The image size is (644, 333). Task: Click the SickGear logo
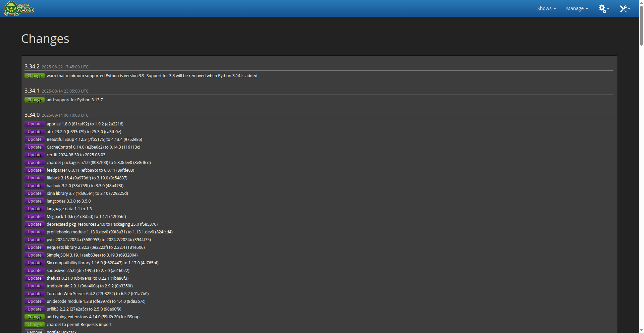click(x=19, y=8)
